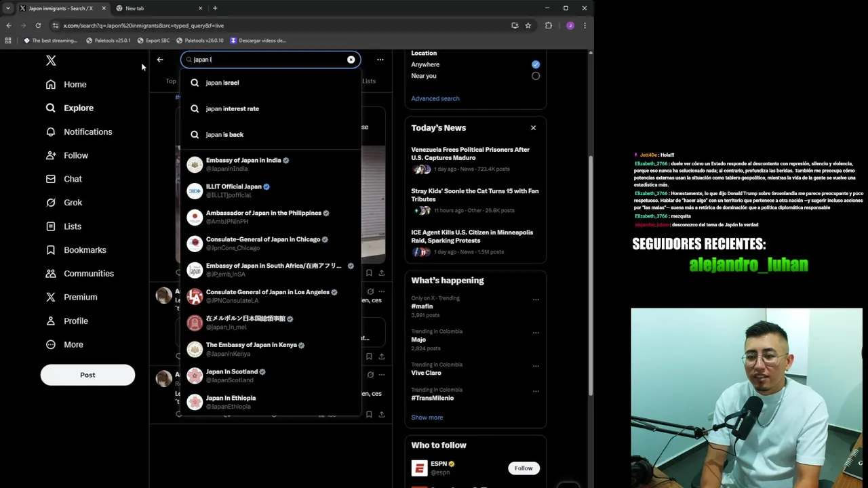Open Premium in the sidebar
This screenshot has height=488, width=868.
(71, 297)
